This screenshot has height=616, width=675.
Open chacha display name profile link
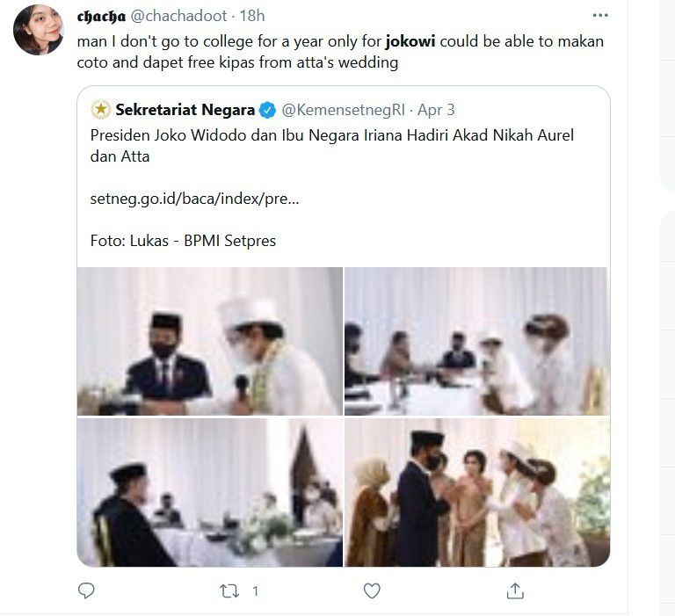pos(101,16)
